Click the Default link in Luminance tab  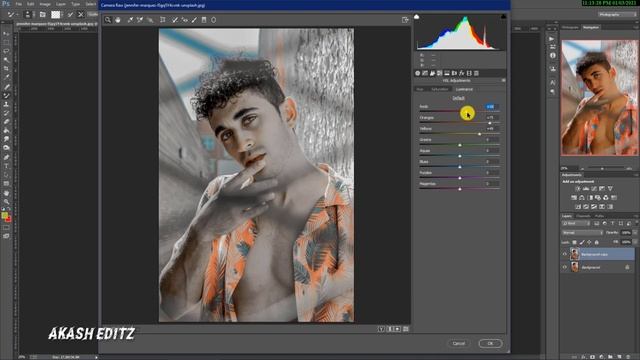(x=458, y=98)
